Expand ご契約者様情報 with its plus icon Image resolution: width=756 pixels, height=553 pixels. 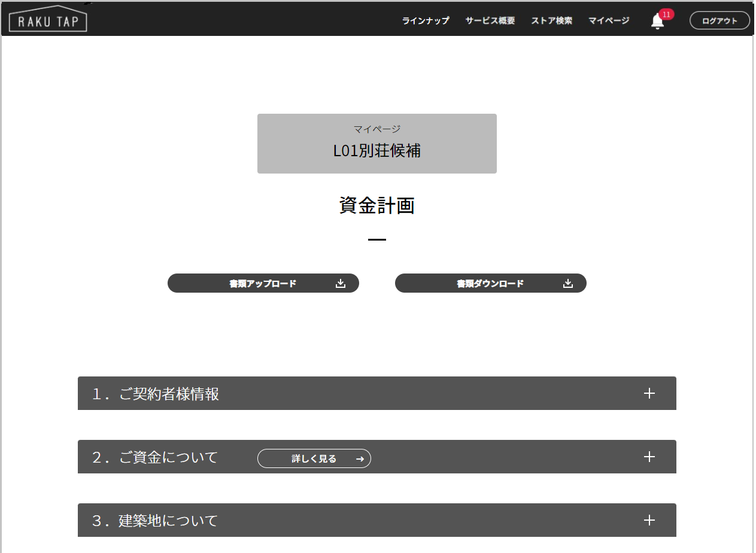tap(649, 393)
